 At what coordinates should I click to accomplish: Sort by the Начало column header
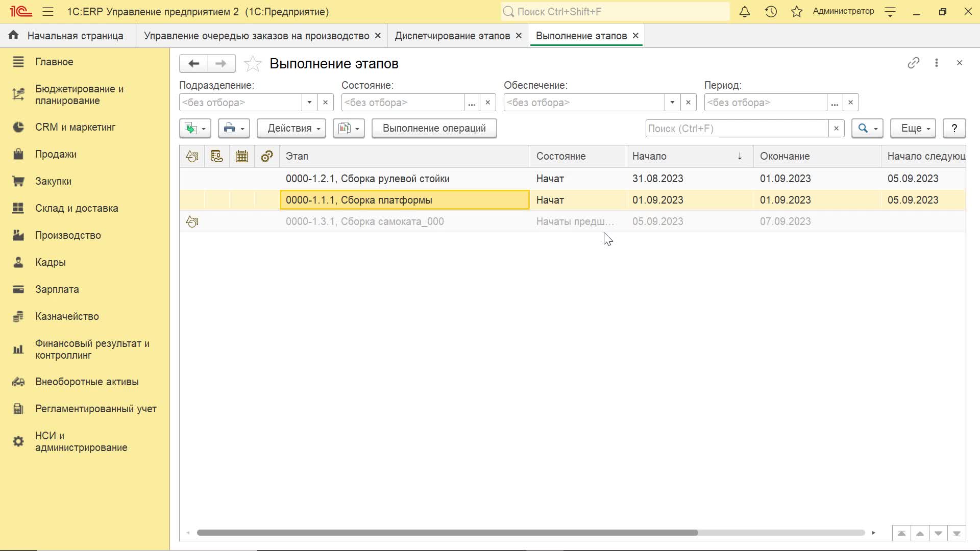[x=690, y=156]
